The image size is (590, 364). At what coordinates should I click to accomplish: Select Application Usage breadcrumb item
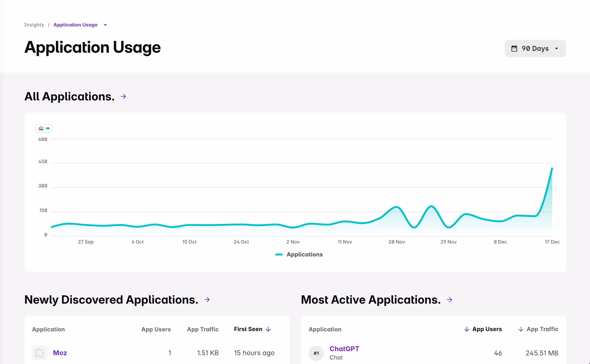pos(75,25)
